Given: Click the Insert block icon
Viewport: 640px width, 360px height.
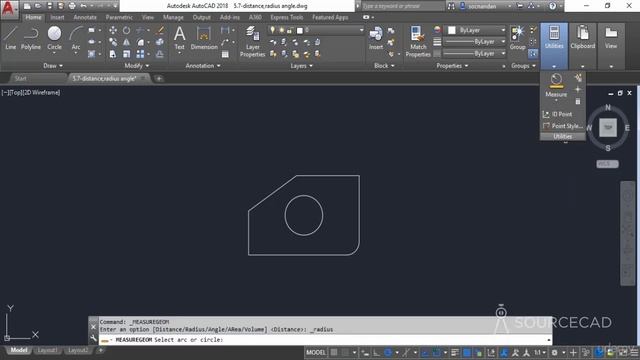Looking at the screenshot, I should coord(376,38).
